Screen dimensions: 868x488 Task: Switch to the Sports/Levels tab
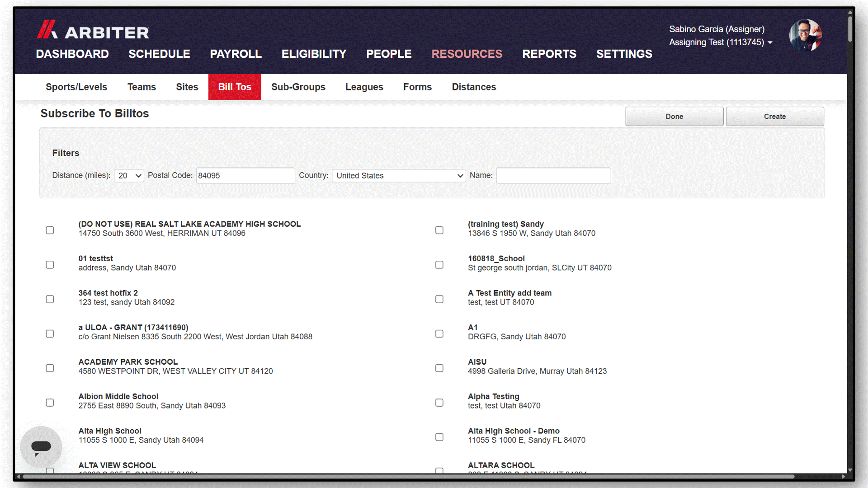[76, 87]
